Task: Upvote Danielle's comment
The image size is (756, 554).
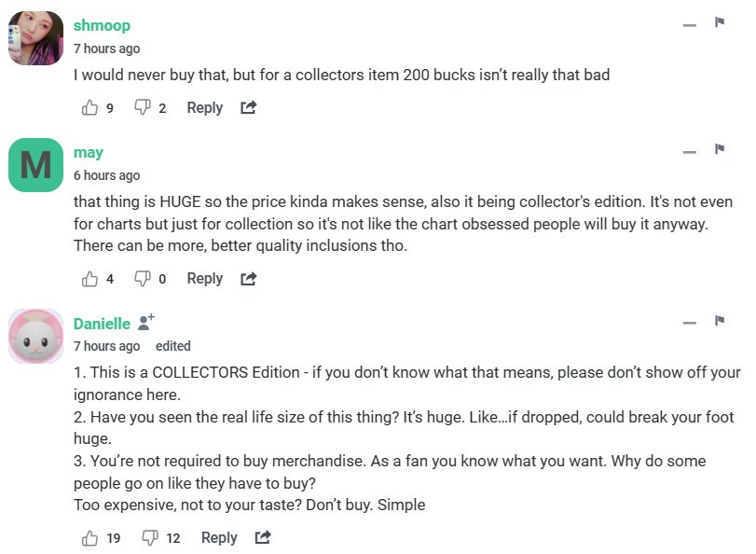Action: coord(90,538)
